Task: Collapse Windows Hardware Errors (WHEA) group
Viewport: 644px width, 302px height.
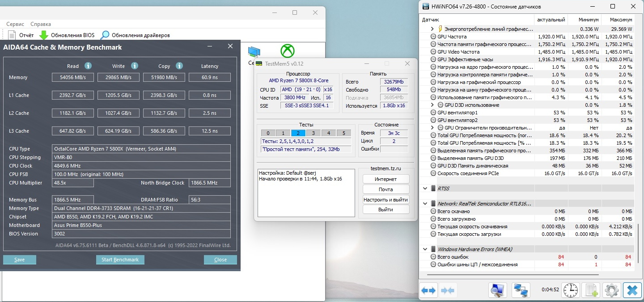Action: coord(425,249)
